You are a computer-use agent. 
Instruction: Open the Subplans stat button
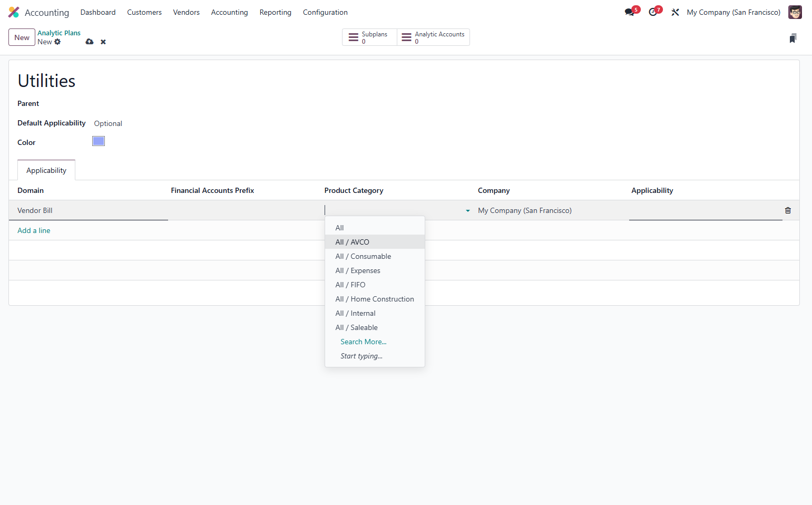[x=369, y=37]
